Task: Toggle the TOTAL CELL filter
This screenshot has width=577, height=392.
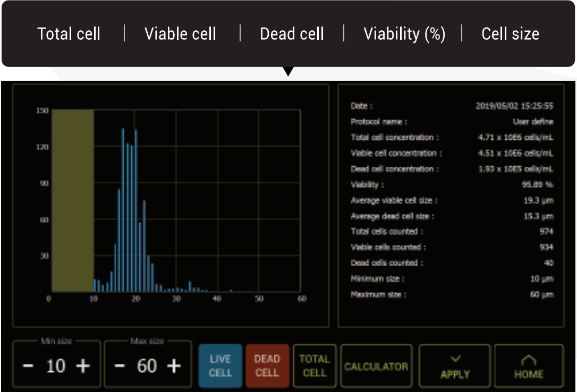Action: click(315, 366)
